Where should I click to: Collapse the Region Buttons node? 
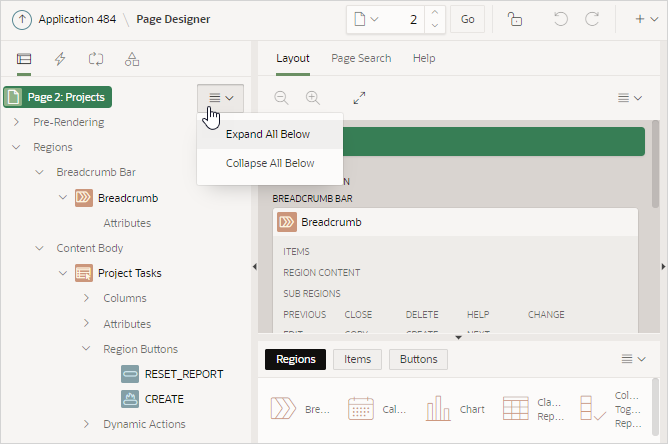(x=86, y=349)
